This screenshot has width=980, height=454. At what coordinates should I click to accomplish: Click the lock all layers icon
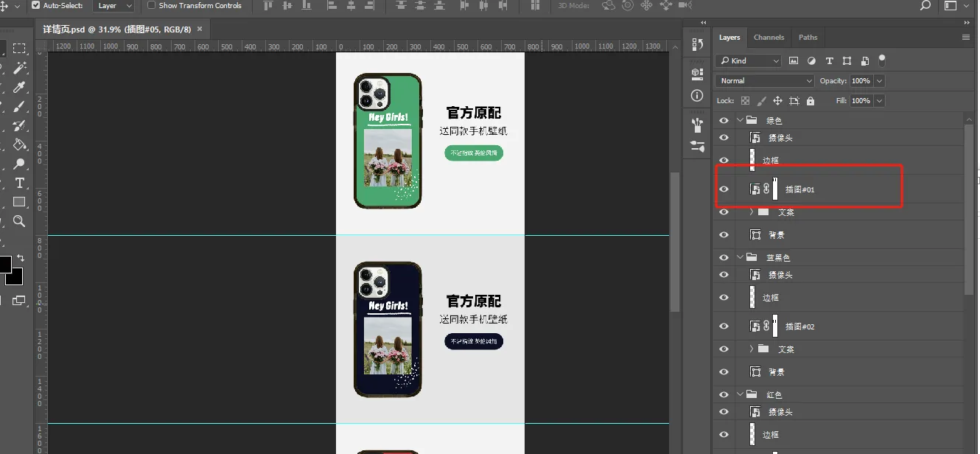(811, 101)
